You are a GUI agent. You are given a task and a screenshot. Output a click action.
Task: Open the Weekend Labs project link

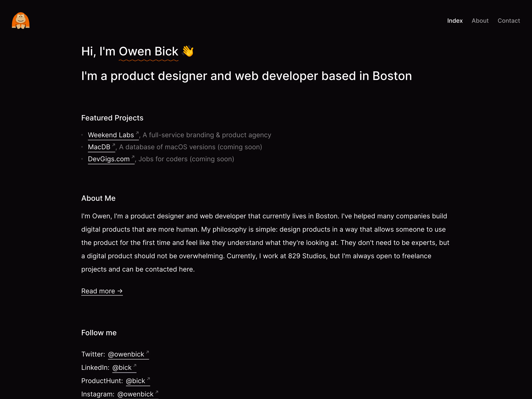(111, 135)
